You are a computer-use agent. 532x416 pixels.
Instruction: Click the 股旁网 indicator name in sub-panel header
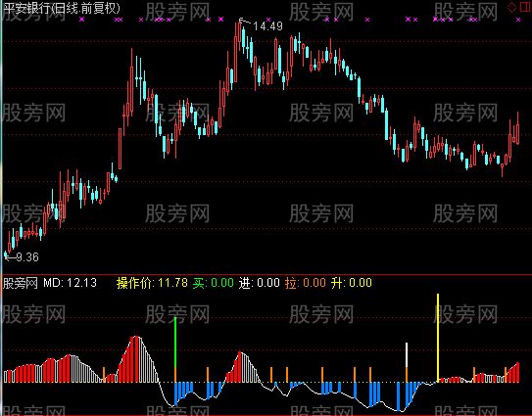point(21,283)
